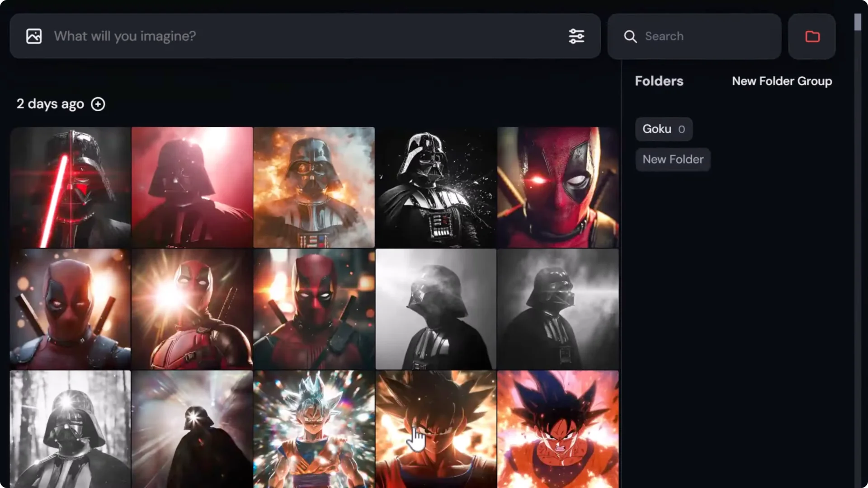Create a New Folder
Image resolution: width=868 pixels, height=488 pixels.
[x=673, y=160]
